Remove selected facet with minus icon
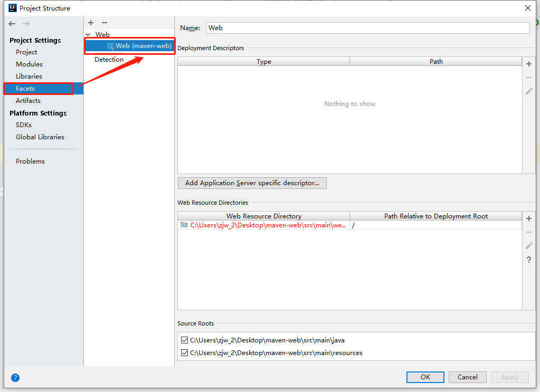The width and height of the screenshot is (540, 392). pos(105,23)
